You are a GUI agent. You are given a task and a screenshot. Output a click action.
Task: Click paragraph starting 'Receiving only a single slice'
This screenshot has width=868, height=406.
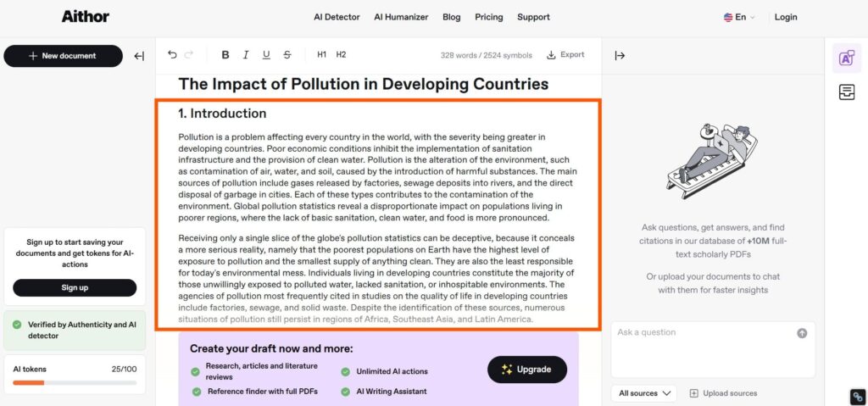(x=377, y=279)
